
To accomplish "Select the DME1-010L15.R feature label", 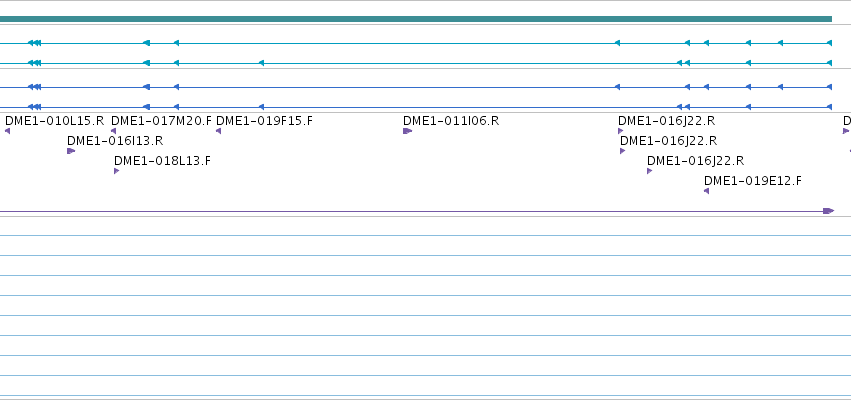I will click(x=54, y=120).
